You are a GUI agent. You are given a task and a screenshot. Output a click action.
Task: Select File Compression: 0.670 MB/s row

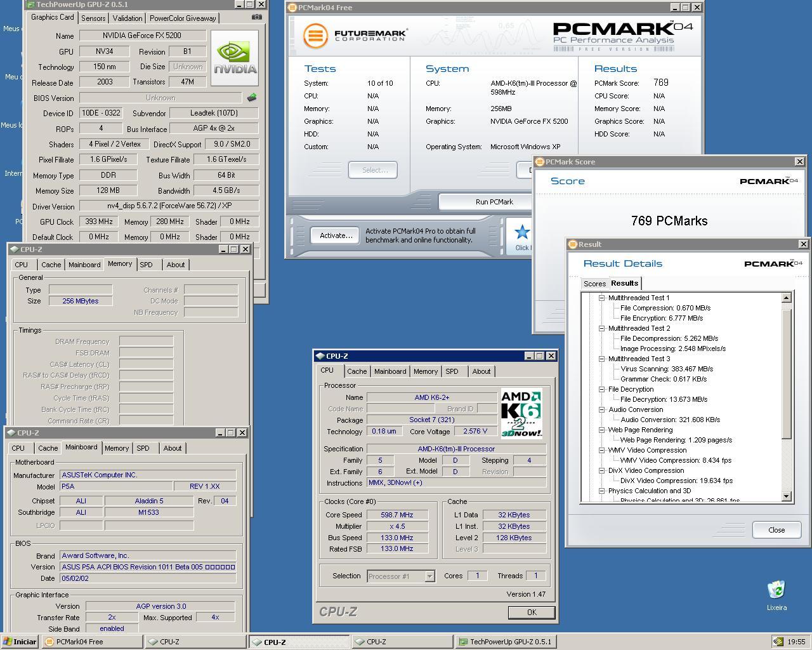[x=665, y=308]
